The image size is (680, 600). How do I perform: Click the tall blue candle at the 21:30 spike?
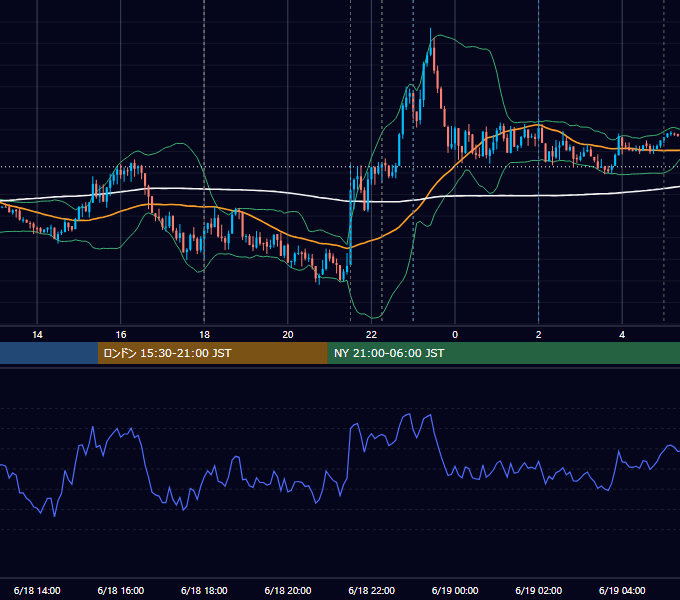click(x=350, y=217)
